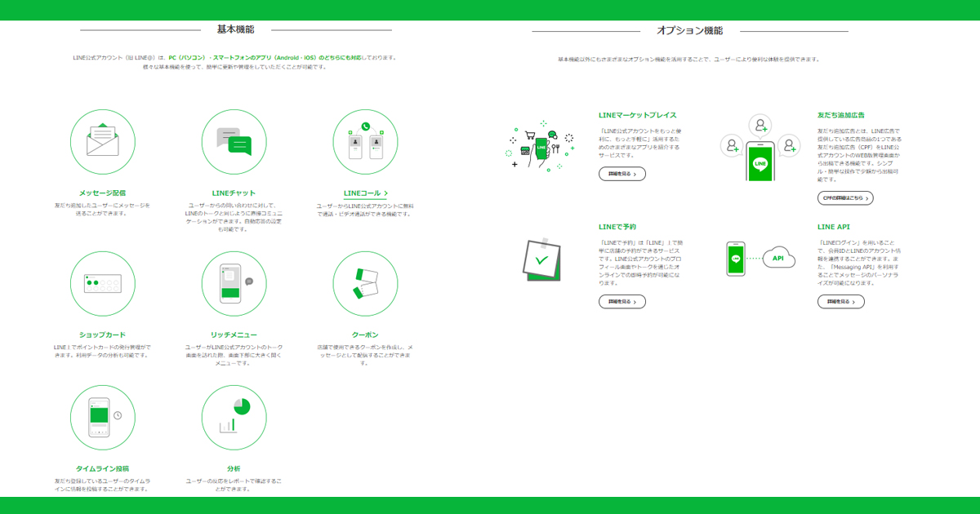
Task: Click the right add-friend bubble icon
Action: 789,146
